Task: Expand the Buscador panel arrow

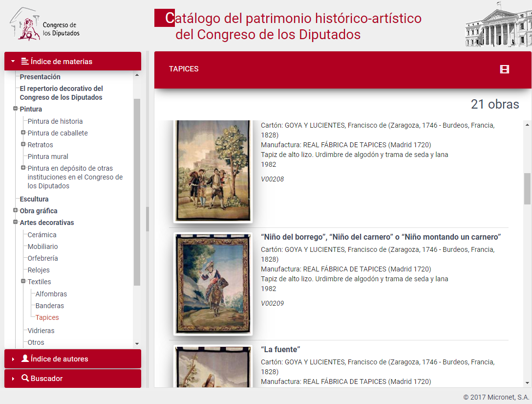Action: click(13, 378)
